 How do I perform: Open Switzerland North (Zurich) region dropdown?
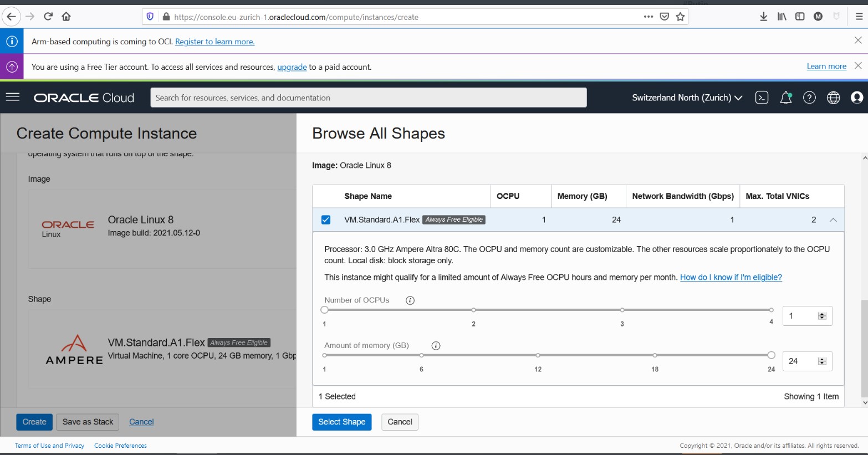coord(687,98)
